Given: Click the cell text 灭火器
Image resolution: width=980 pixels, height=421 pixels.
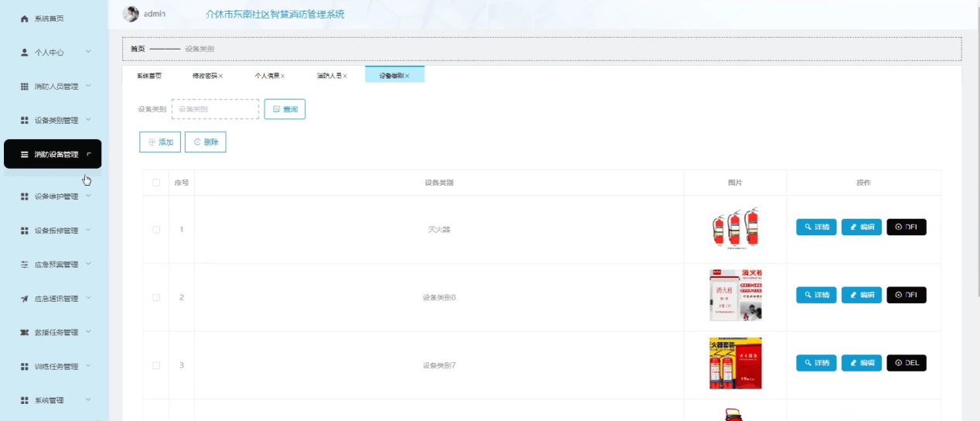Looking at the screenshot, I should click(439, 230).
